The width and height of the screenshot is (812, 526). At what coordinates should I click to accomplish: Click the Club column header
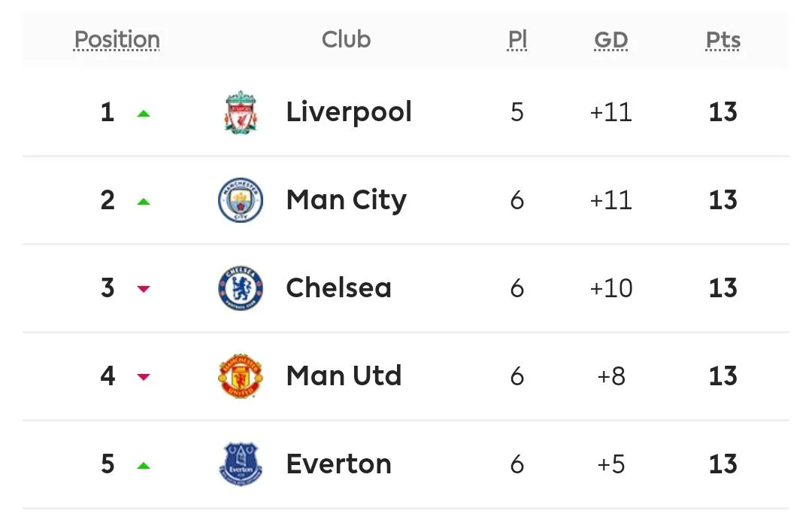pos(346,39)
